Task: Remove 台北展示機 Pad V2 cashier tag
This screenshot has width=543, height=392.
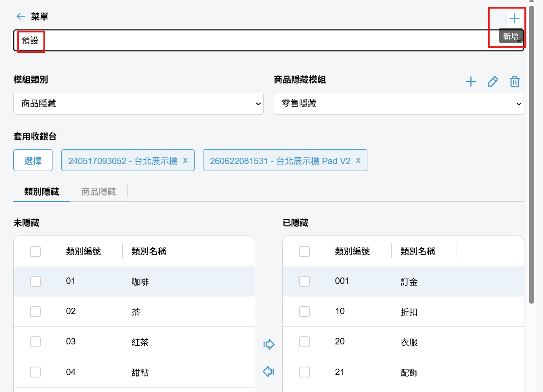Action: point(358,160)
